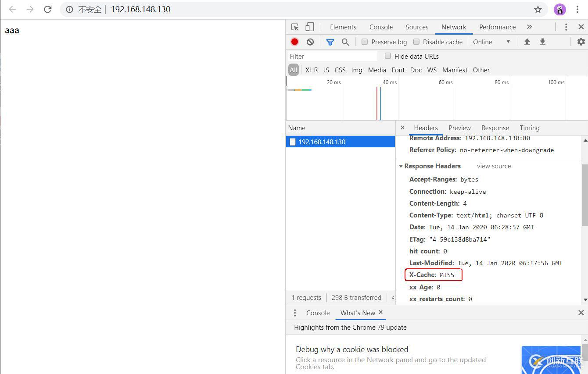Open the Preview tab
Image resolution: width=588 pixels, height=374 pixels.
pyautogui.click(x=459, y=128)
